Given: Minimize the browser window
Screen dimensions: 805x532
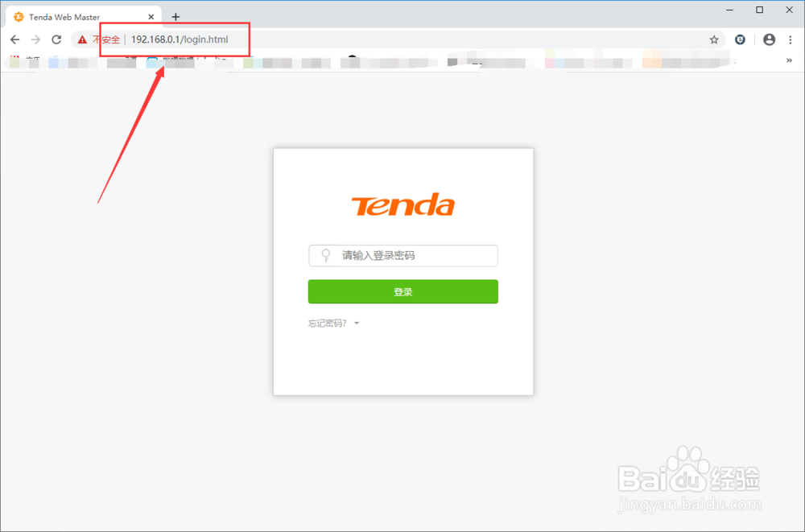Looking at the screenshot, I should (x=730, y=10).
